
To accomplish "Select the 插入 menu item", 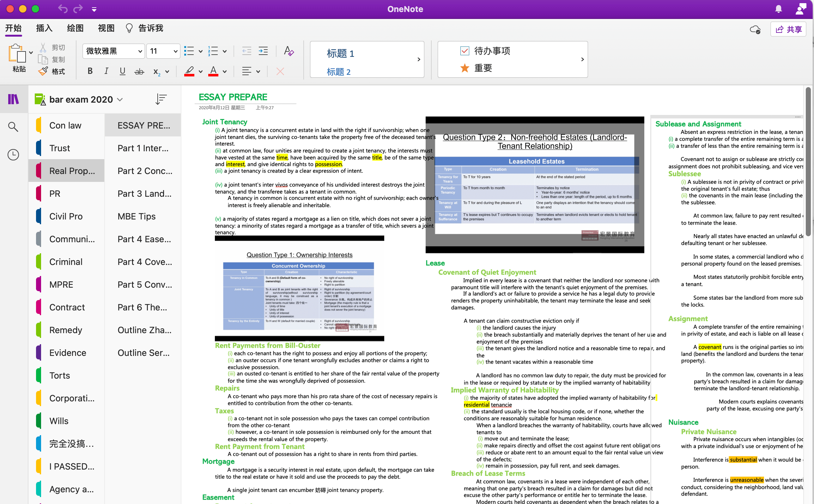I will click(x=46, y=27).
